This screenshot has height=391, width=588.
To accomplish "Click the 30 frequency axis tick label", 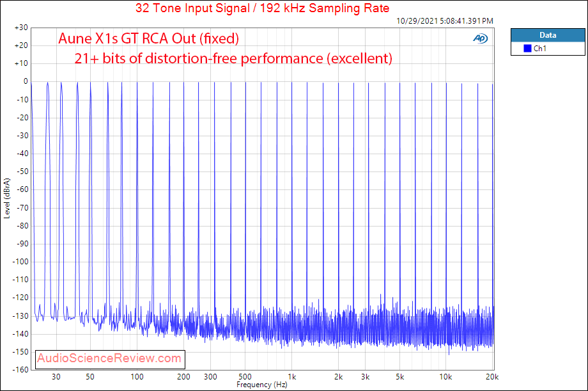I will pyautogui.click(x=56, y=377).
